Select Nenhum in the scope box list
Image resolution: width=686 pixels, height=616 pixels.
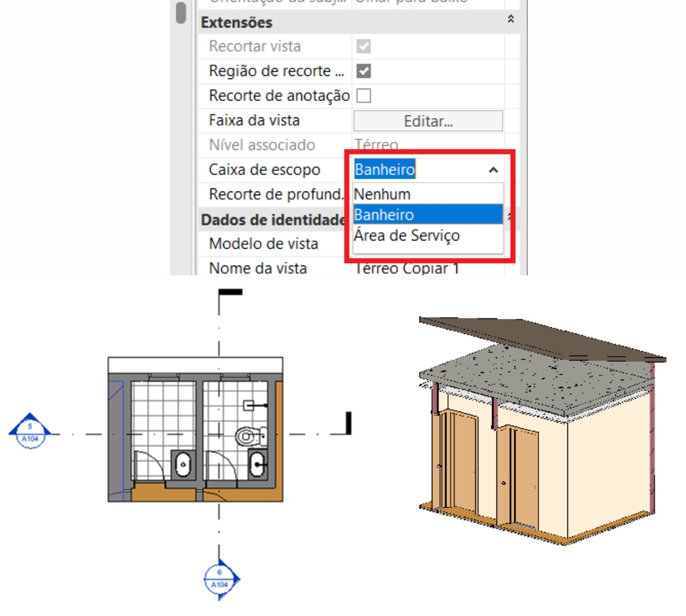(428, 194)
